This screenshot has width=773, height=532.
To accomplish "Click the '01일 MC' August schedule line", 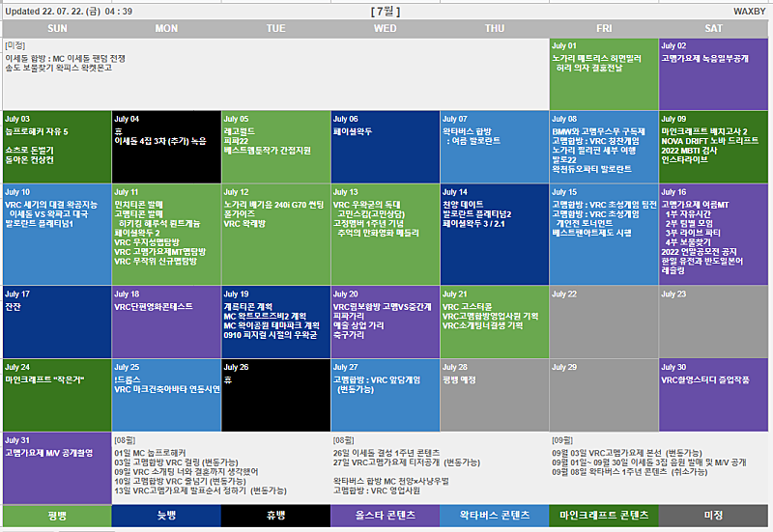I will [x=150, y=453].
